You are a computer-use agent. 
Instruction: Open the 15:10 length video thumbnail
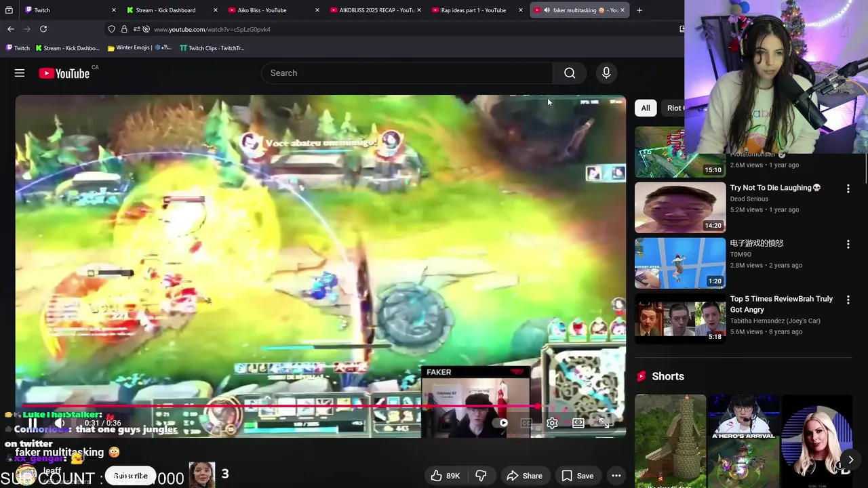coord(680,152)
